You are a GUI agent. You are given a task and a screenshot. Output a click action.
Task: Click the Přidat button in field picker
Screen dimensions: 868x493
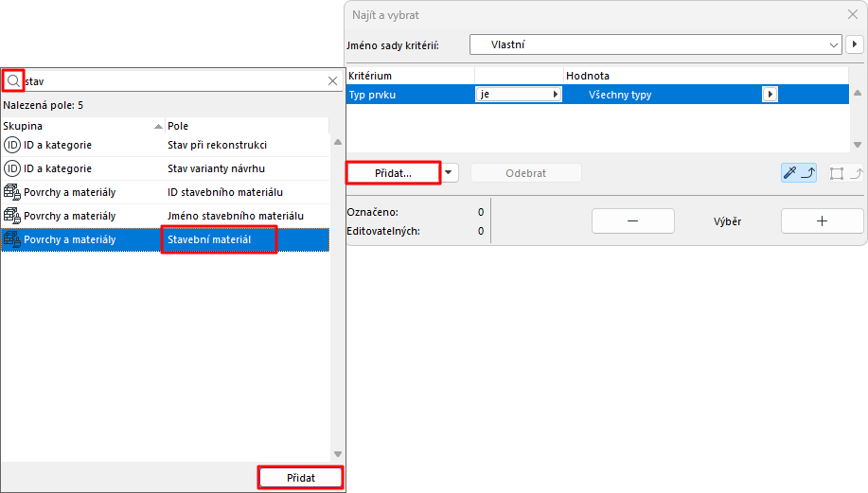[x=301, y=478]
